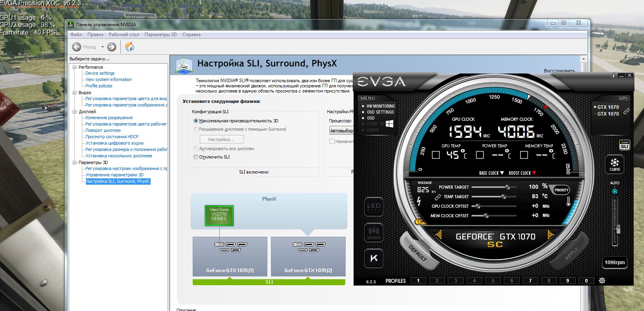Screen dimensions: 644x311
Task: Click the Default button
Action: tap(417, 253)
